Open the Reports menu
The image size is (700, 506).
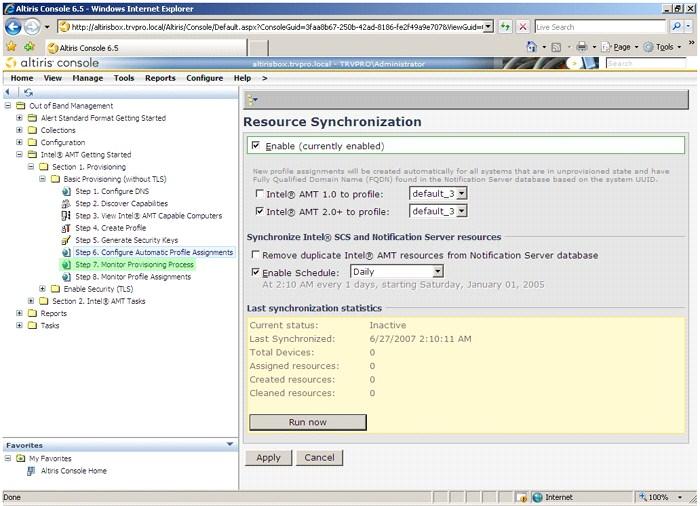pyautogui.click(x=160, y=78)
